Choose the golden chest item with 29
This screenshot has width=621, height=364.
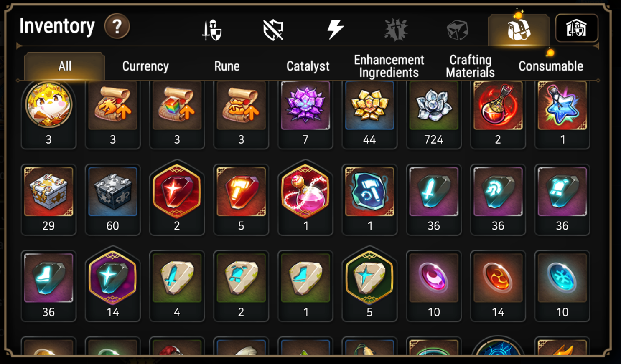(x=48, y=200)
